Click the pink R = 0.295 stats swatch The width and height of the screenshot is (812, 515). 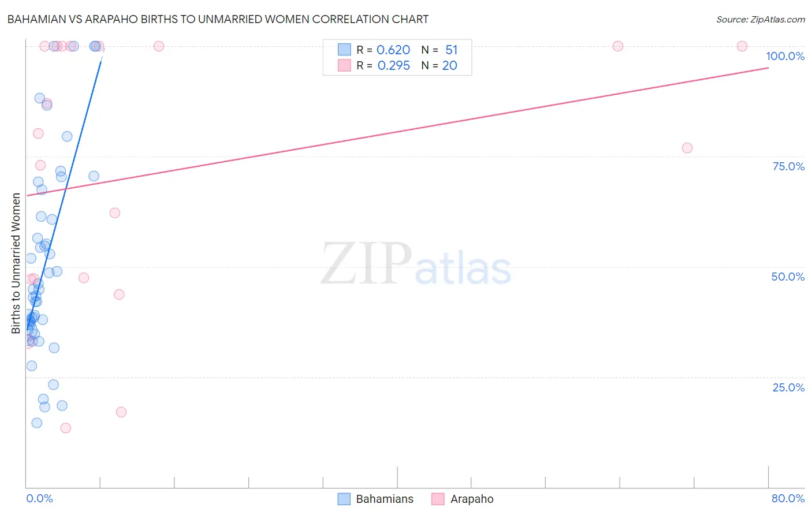344,65
